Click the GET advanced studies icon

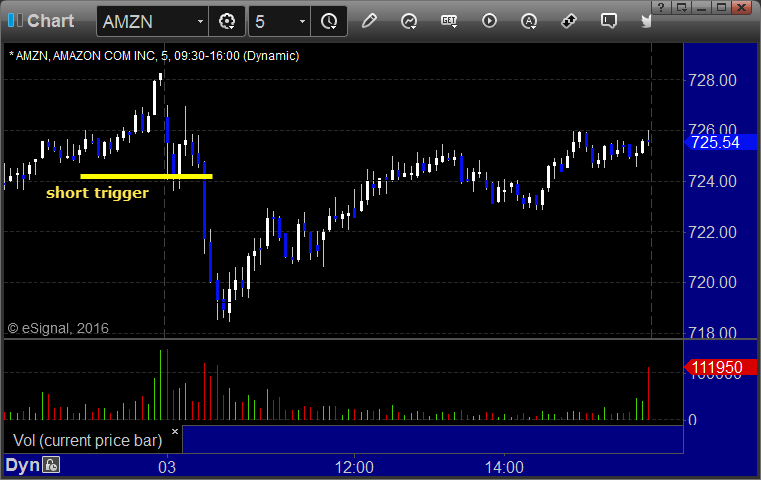tap(449, 21)
